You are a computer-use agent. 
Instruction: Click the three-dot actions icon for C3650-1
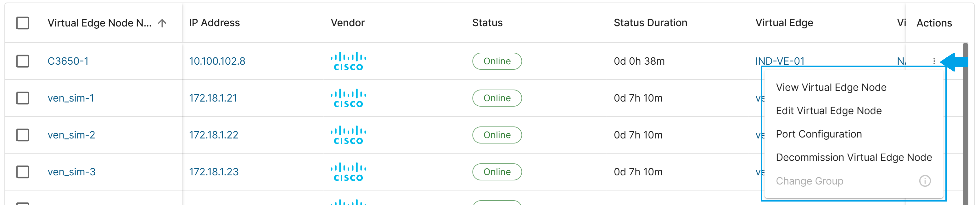click(x=934, y=61)
